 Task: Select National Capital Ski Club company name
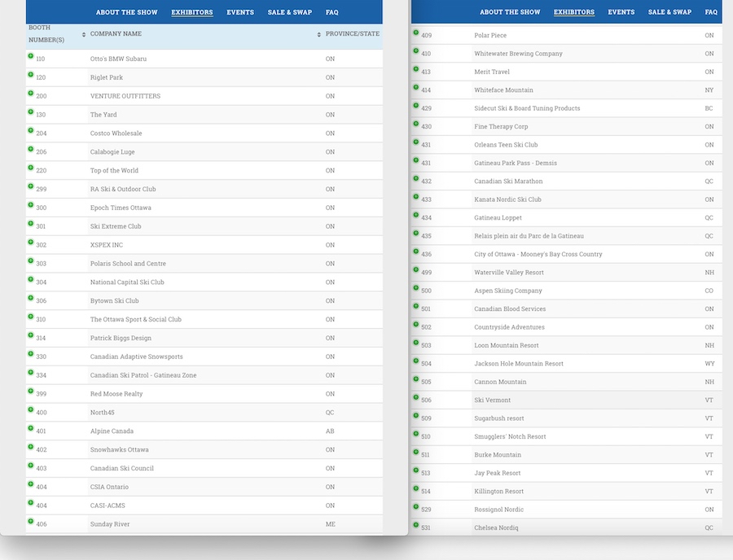[127, 282]
